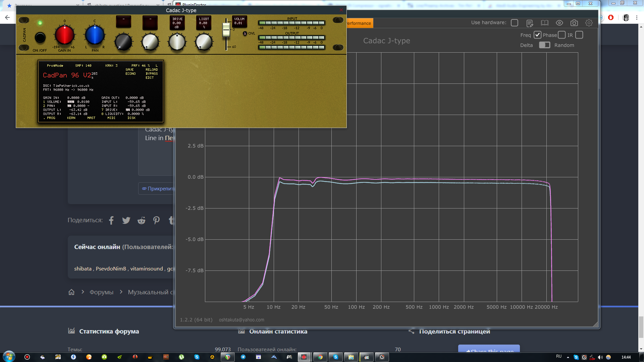Select the MAST page in the display
This screenshot has width=644, height=362.
(x=91, y=118)
